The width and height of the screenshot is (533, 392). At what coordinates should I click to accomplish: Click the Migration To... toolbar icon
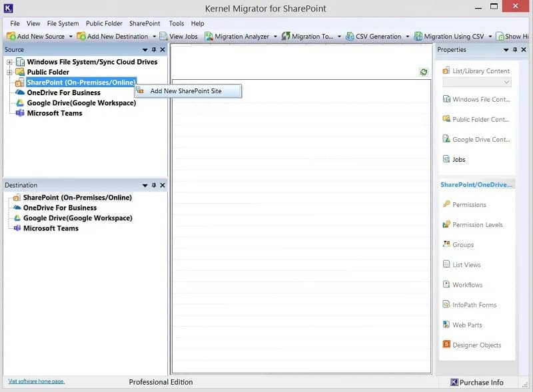(286, 36)
